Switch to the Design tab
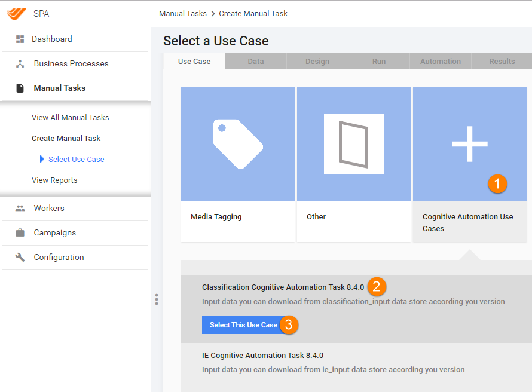The height and width of the screenshot is (392, 532). click(317, 62)
